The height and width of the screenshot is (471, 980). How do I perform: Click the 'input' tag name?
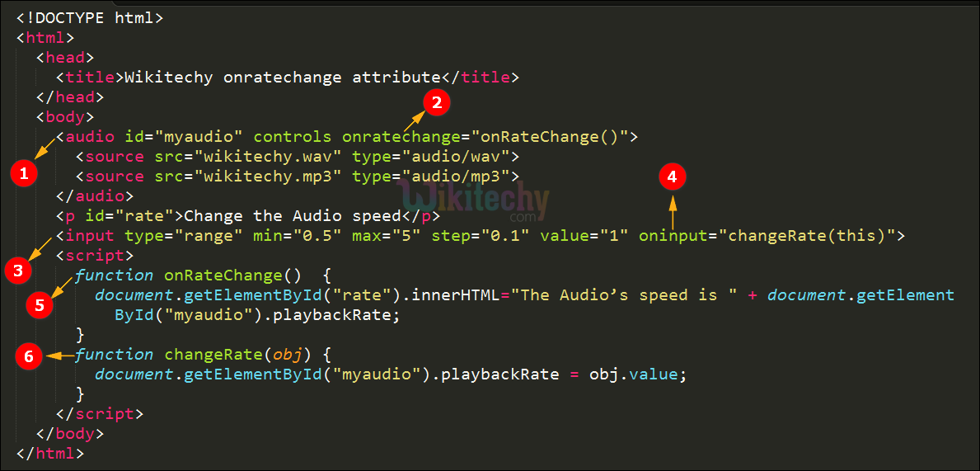pyautogui.click(x=90, y=236)
